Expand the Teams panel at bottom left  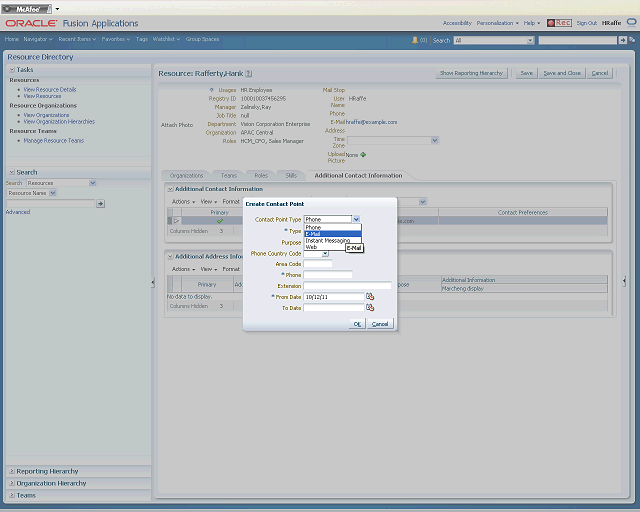coord(12,495)
